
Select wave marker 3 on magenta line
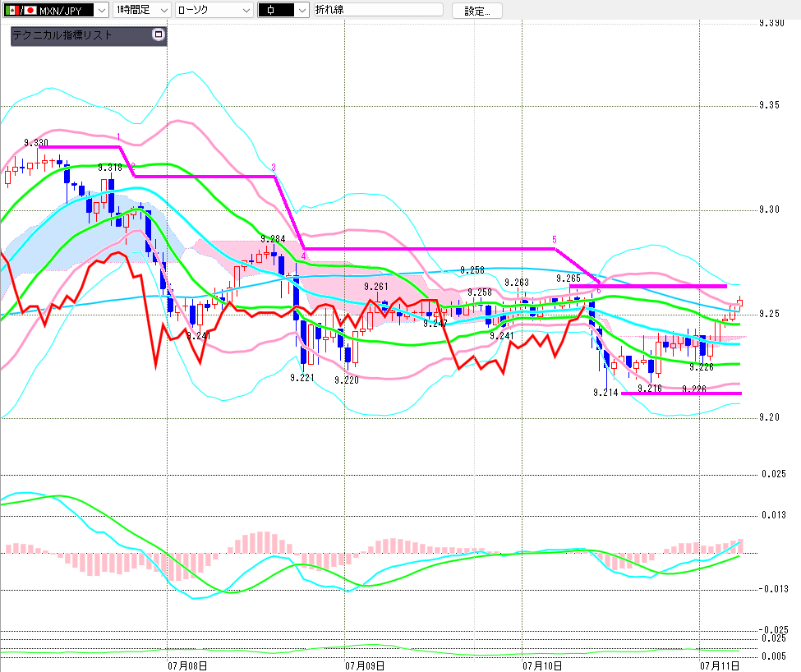(x=274, y=168)
